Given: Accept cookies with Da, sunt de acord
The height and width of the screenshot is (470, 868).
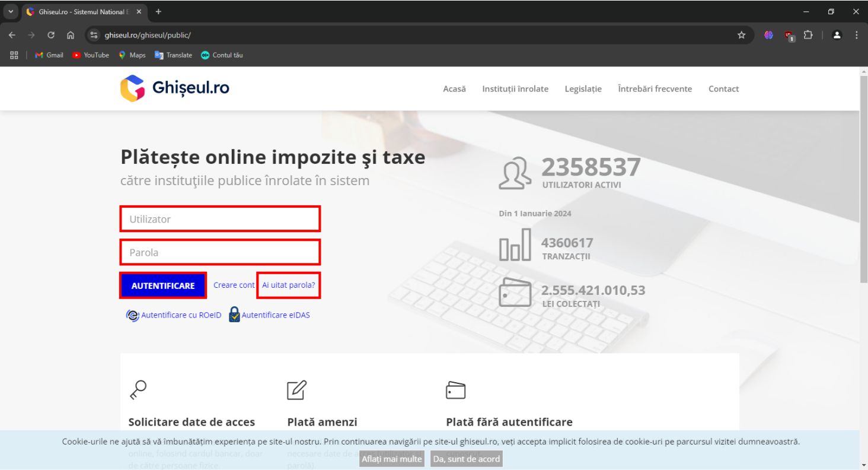Looking at the screenshot, I should point(466,459).
